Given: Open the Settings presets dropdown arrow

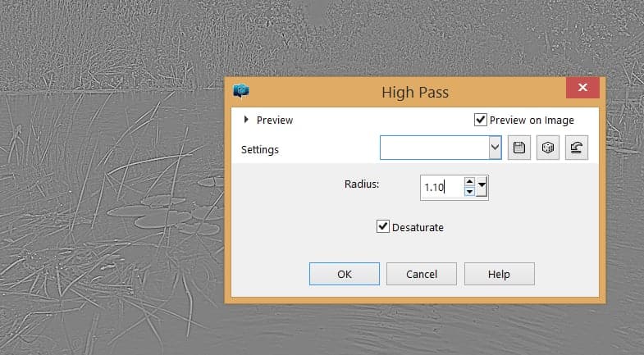Looking at the screenshot, I should coord(495,148).
